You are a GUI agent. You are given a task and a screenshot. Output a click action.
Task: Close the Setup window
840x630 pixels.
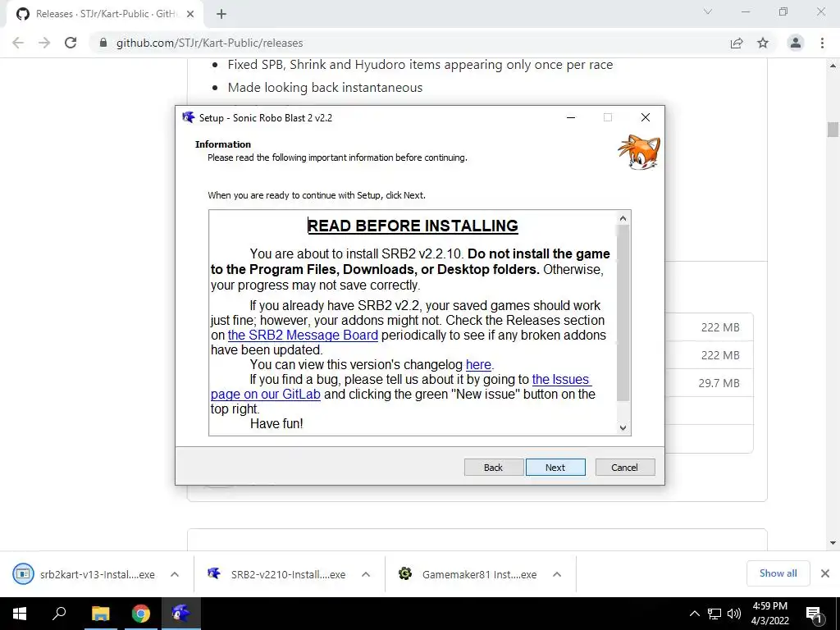646,117
